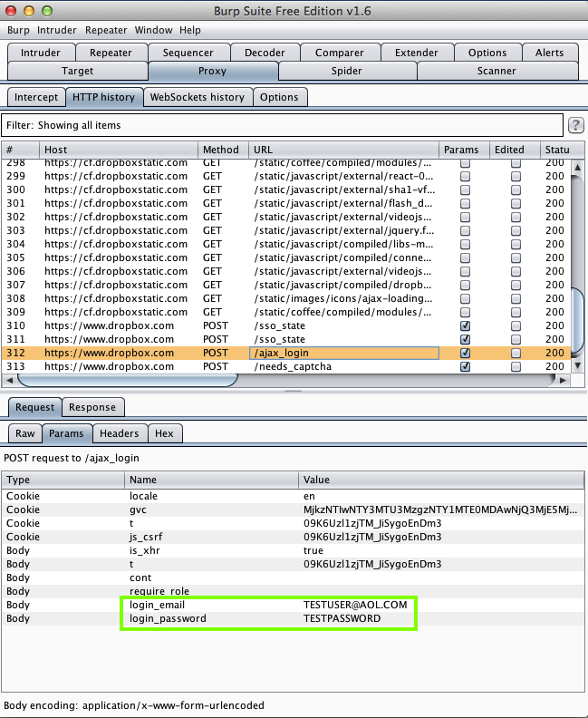Select the js_csrf cookie row
The height and width of the screenshot is (718, 588).
(x=293, y=537)
